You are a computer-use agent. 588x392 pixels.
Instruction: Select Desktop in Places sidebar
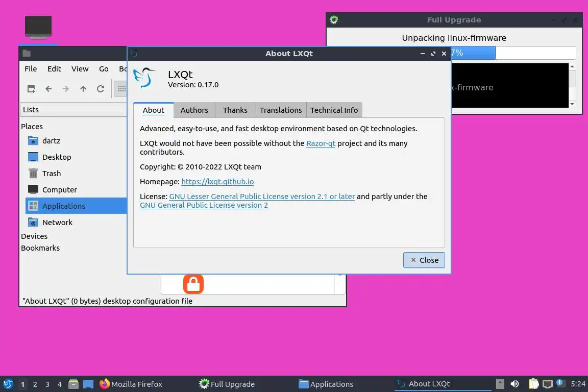(76, 157)
